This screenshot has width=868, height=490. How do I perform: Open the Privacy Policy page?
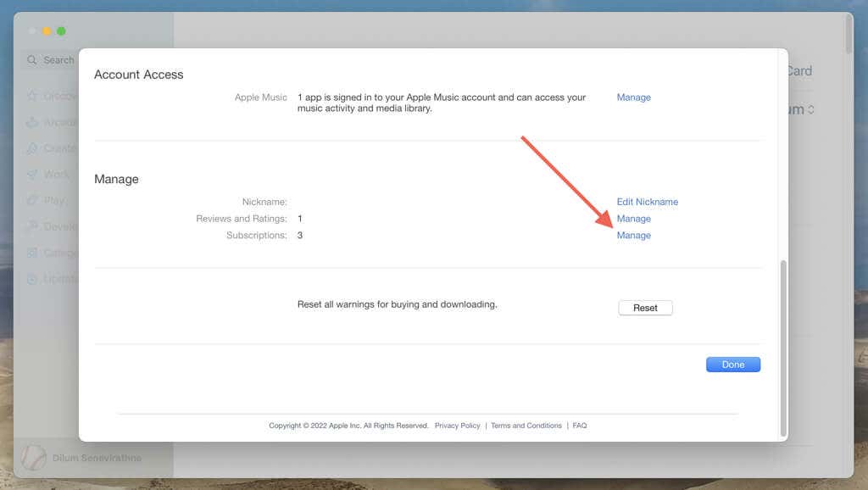[x=458, y=425]
